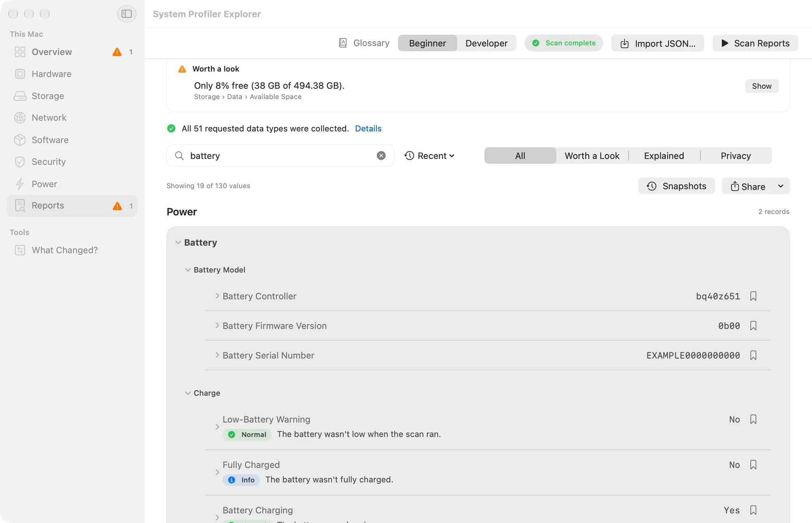
Task: Expand the Battery Firmware Version row
Action: 217,326
